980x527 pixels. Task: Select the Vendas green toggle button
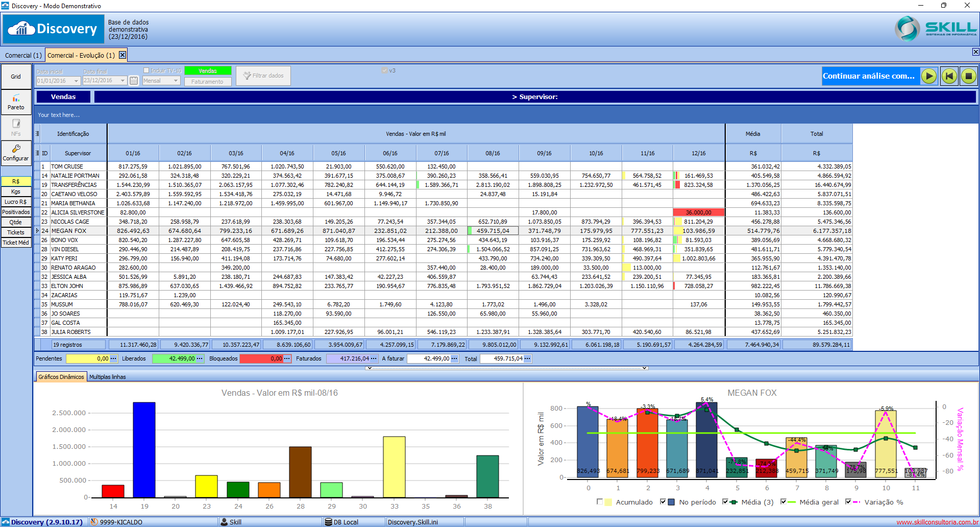coord(208,71)
